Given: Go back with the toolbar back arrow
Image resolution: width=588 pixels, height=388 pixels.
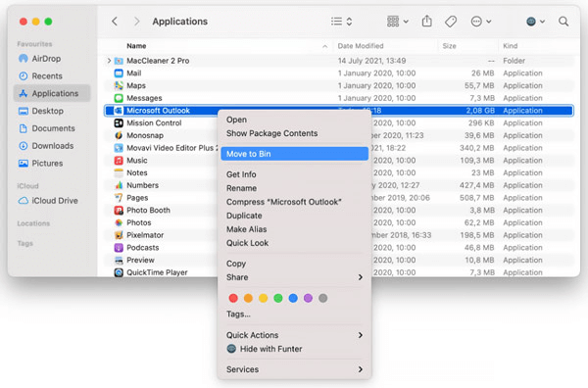Looking at the screenshot, I should (115, 22).
